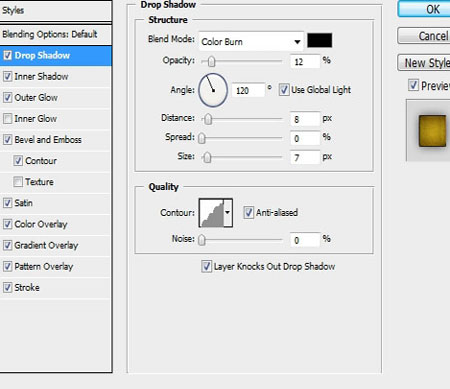
Task: Toggle Use Global Light checkbox
Action: 284,90
